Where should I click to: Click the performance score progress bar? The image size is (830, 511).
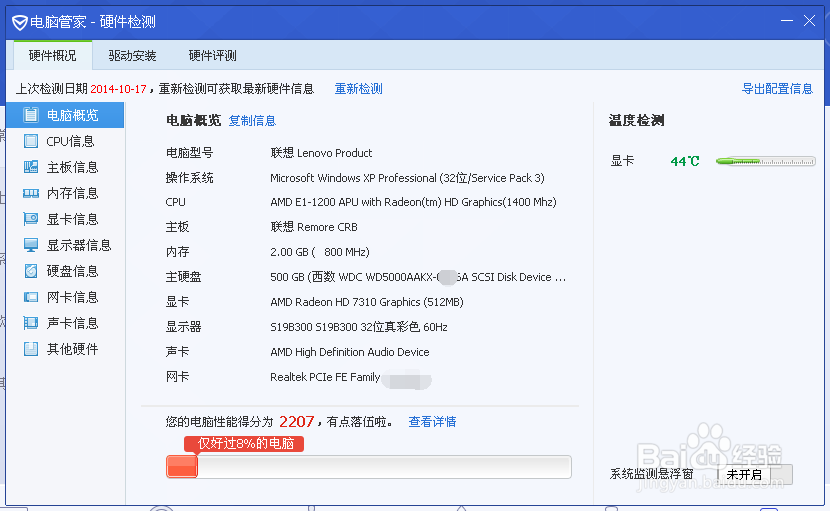click(x=368, y=467)
